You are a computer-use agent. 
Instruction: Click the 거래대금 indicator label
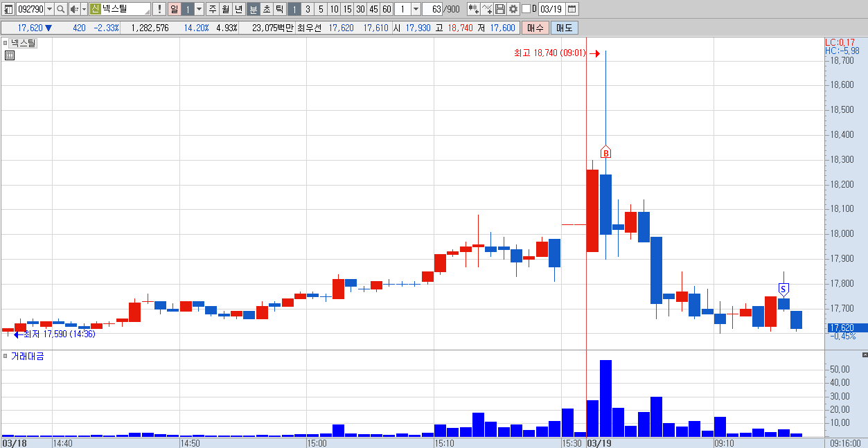[x=27, y=356]
